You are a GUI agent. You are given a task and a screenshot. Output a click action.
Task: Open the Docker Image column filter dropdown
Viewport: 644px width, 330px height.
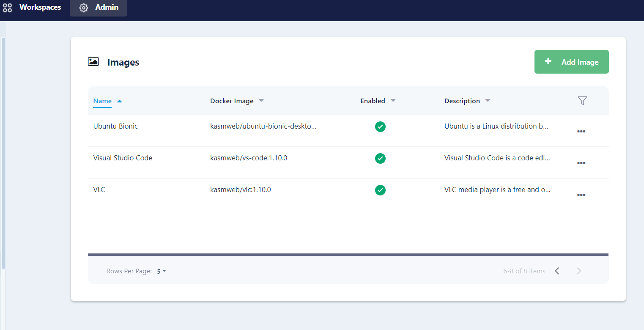pyautogui.click(x=261, y=101)
